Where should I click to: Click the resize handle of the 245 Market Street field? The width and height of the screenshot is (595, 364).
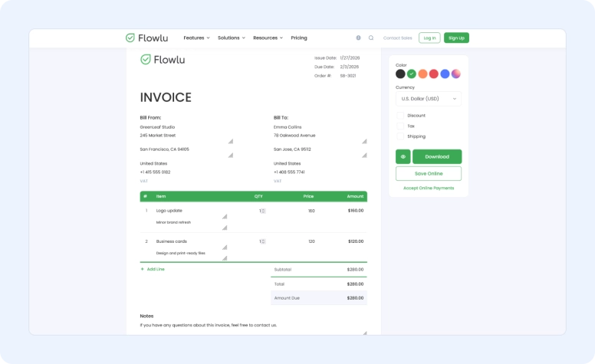coord(230,142)
